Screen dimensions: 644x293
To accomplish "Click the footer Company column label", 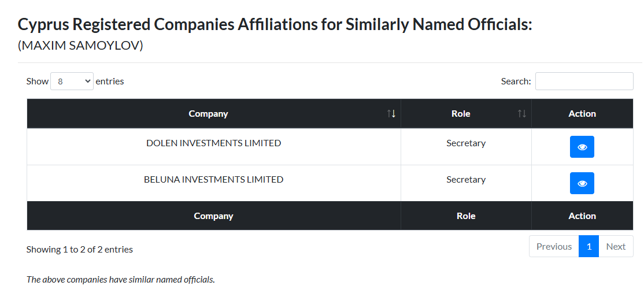I will [x=213, y=216].
